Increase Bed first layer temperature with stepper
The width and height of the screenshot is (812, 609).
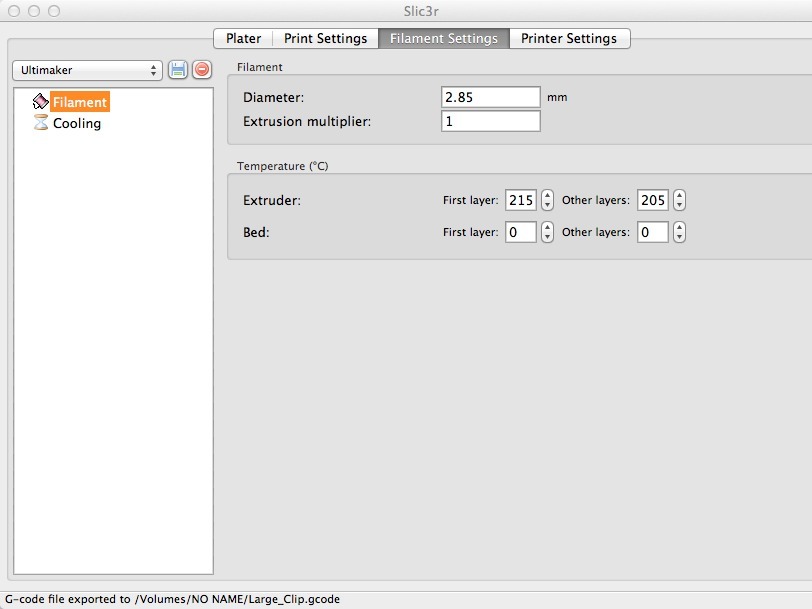point(547,227)
